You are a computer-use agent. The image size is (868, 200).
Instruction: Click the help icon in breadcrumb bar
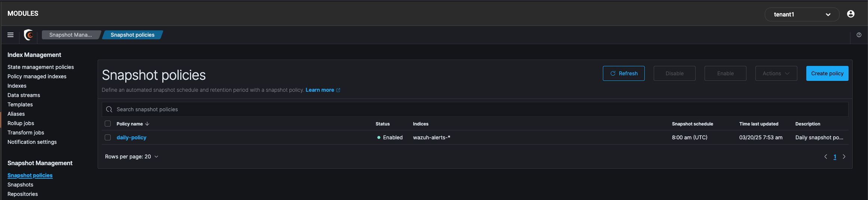859,35
